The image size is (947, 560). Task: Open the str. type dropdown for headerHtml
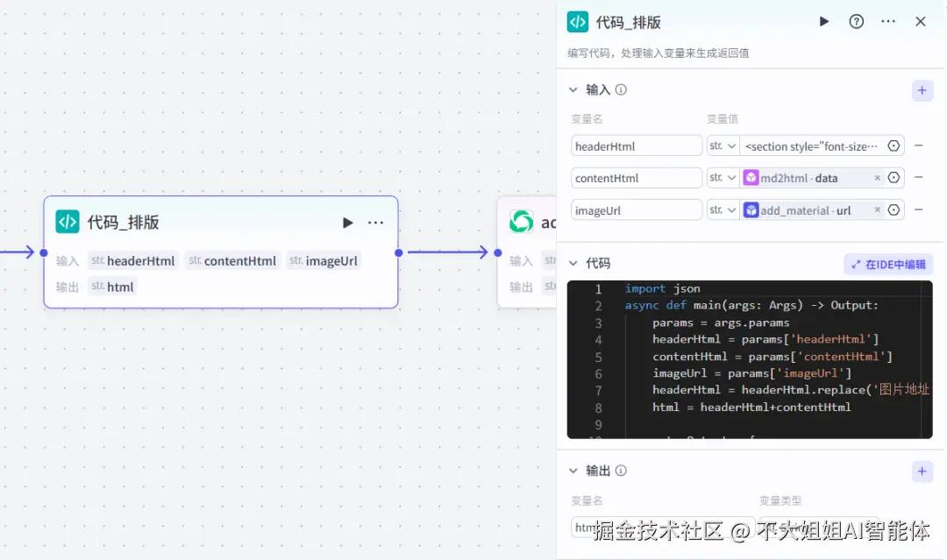coord(723,145)
